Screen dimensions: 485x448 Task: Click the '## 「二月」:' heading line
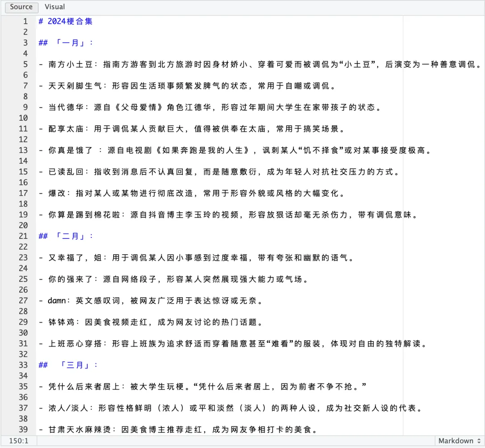pyautogui.click(x=66, y=236)
